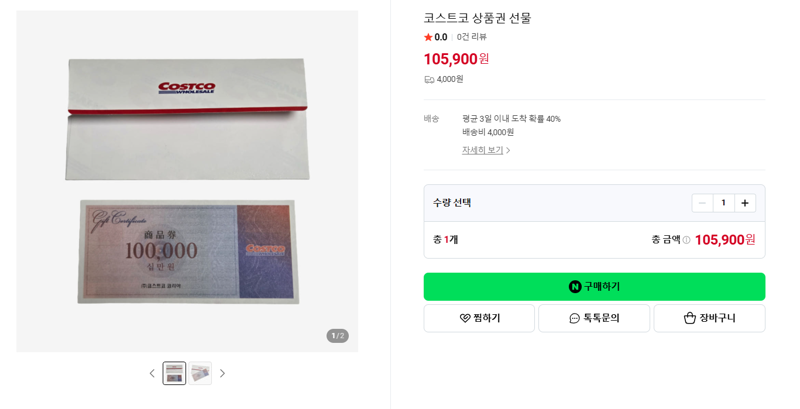
Task: Click the green 구매하기 purchase button
Action: coord(594,287)
